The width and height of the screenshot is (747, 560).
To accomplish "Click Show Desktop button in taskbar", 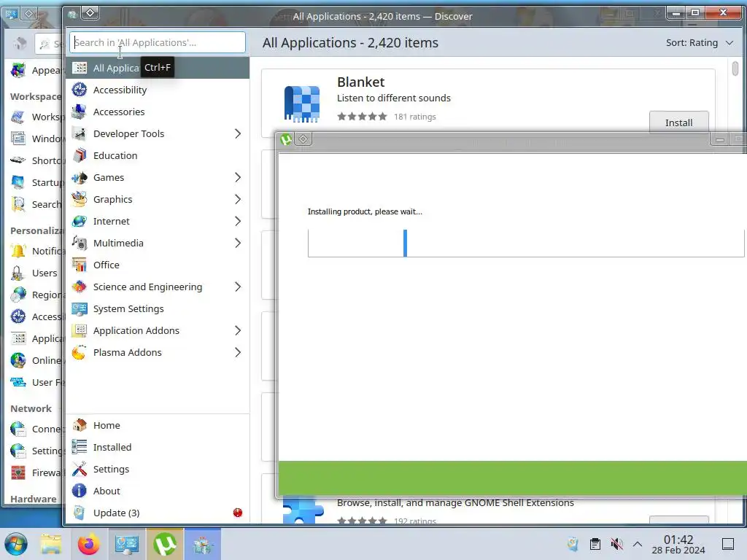I will click(728, 544).
